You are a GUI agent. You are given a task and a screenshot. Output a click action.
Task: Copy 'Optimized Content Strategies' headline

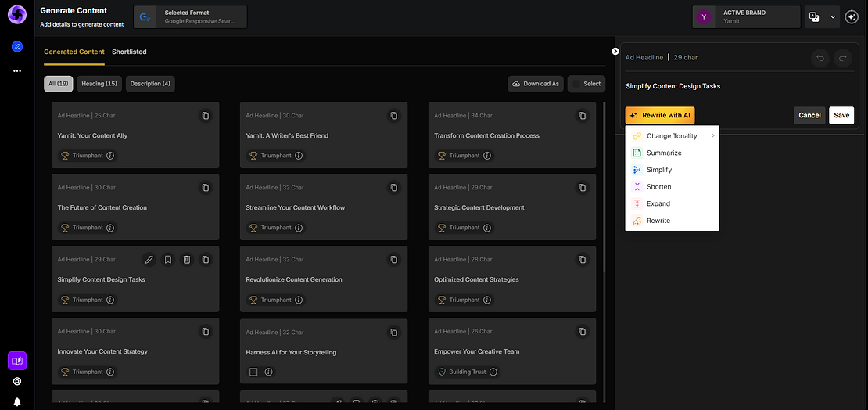click(582, 259)
